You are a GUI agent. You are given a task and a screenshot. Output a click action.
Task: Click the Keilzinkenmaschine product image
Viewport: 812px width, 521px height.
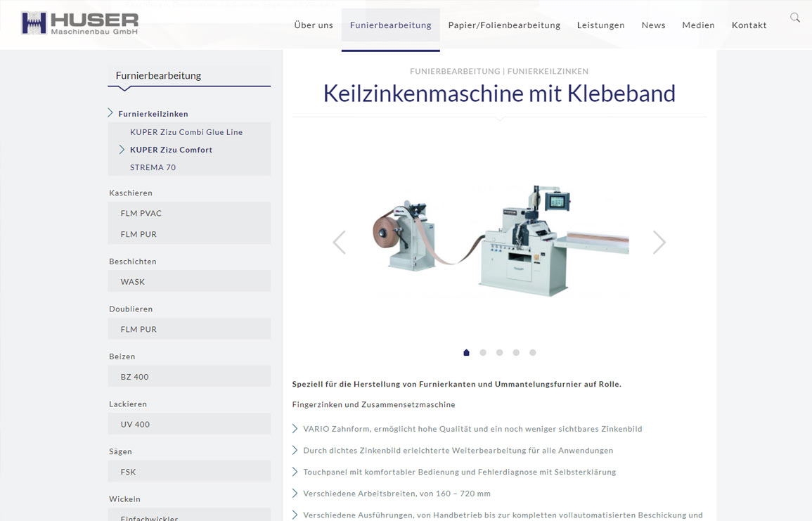[499, 242]
